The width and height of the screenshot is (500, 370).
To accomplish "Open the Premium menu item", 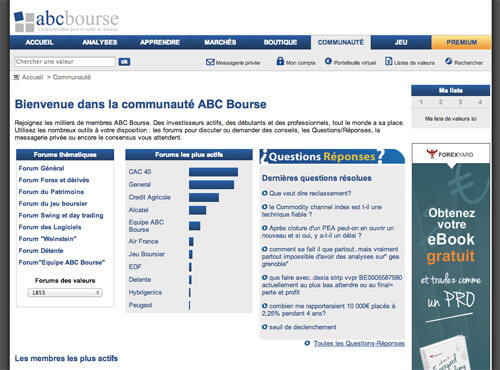I will coord(461,42).
